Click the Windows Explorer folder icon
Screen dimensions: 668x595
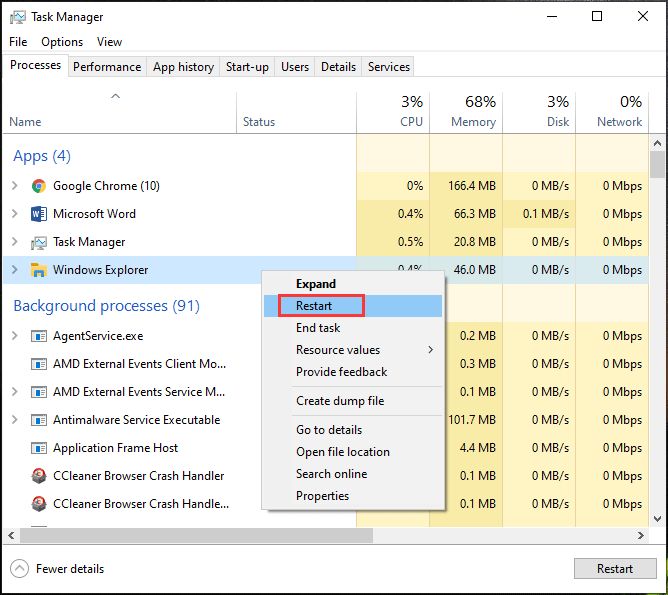(x=39, y=270)
